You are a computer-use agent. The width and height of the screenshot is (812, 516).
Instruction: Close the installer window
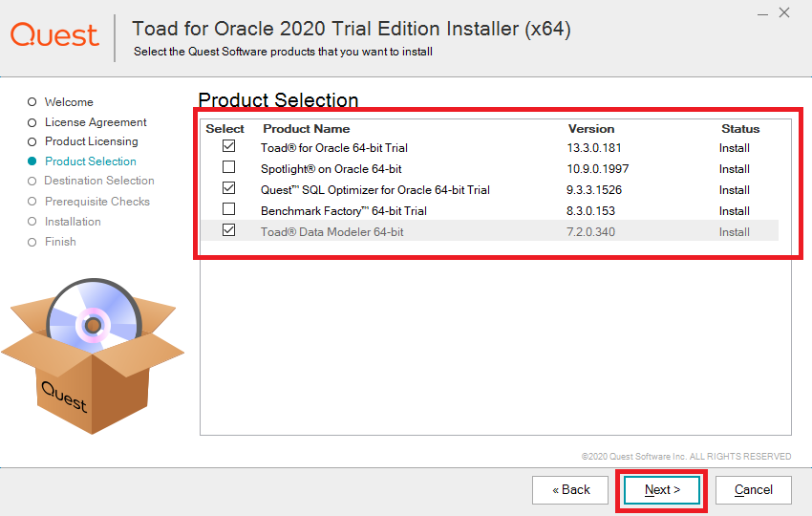[x=784, y=13]
